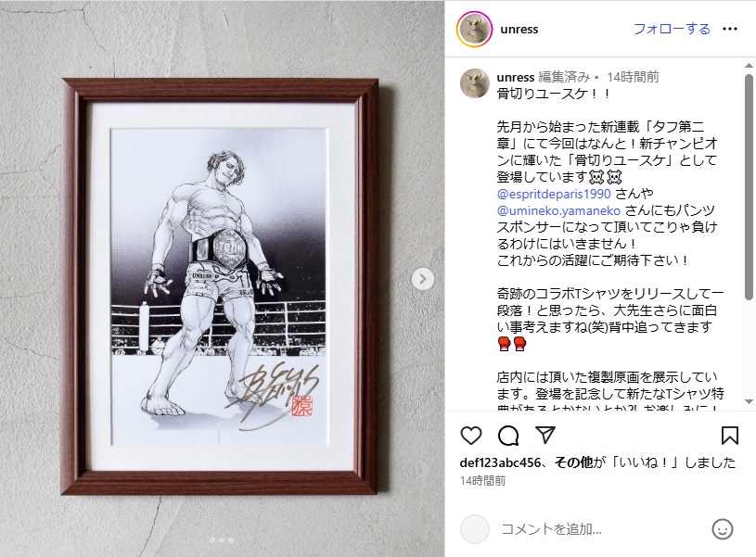Click caption scrollbar up arrow

click(749, 66)
